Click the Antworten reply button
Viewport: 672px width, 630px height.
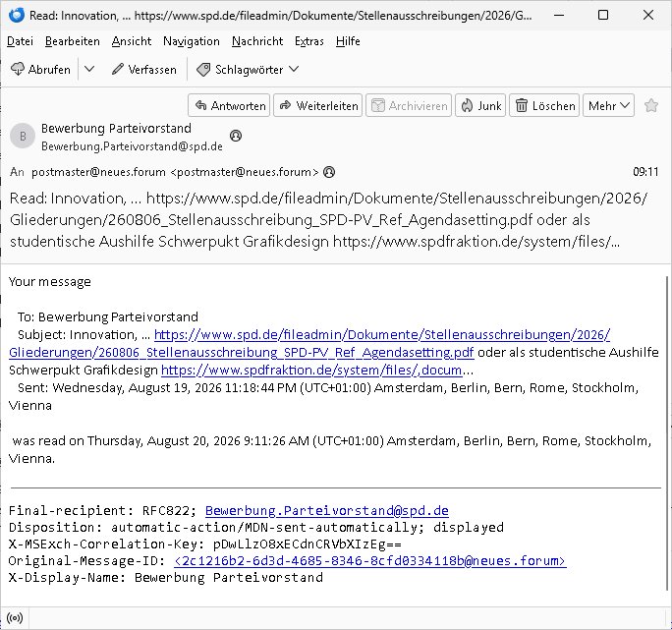coord(229,105)
